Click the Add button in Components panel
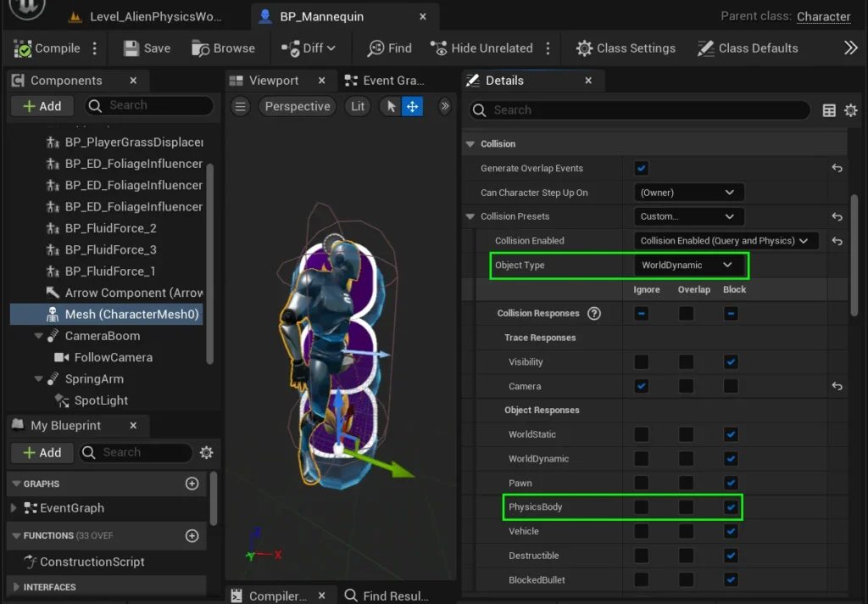This screenshot has height=604, width=868. 42,106
